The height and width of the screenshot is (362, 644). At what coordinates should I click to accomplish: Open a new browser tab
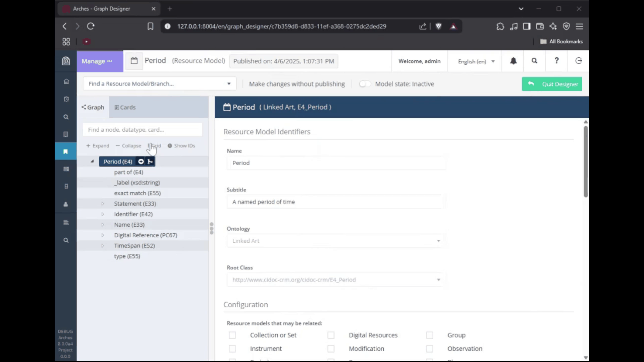tap(170, 9)
